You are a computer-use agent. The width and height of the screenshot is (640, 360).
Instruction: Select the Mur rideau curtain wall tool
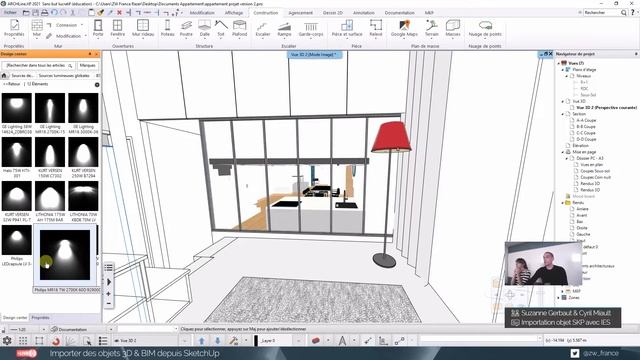pyautogui.click(x=143, y=28)
